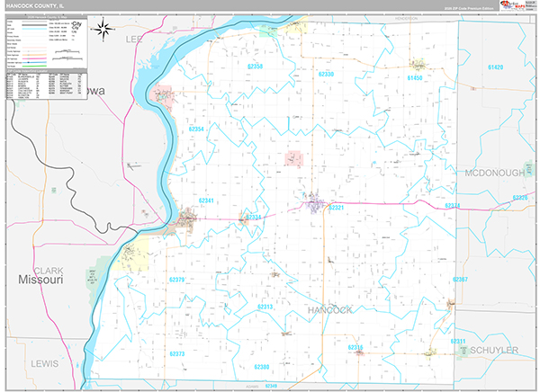Click the HENDERSON county label at top
Image resolution: width=540 pixels, height=392 pixels.
(x=407, y=18)
